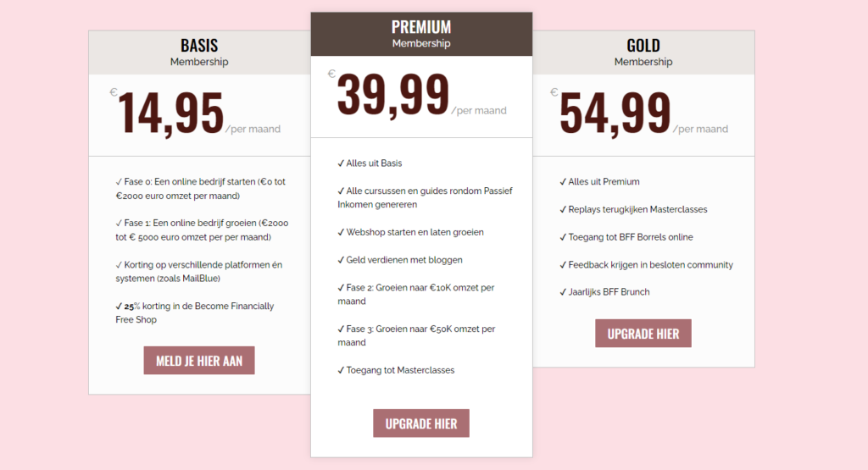Image resolution: width=868 pixels, height=470 pixels.
Task: Click the checkmark beside 'Toegang tot Masterclasses'
Action: point(341,370)
